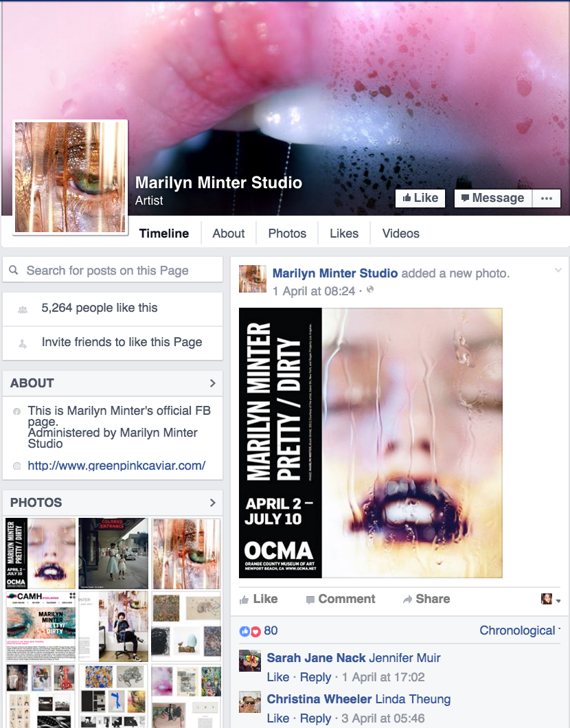The image size is (570, 728).
Task: Expand the PHOTOS section chevron
Action: point(213,502)
